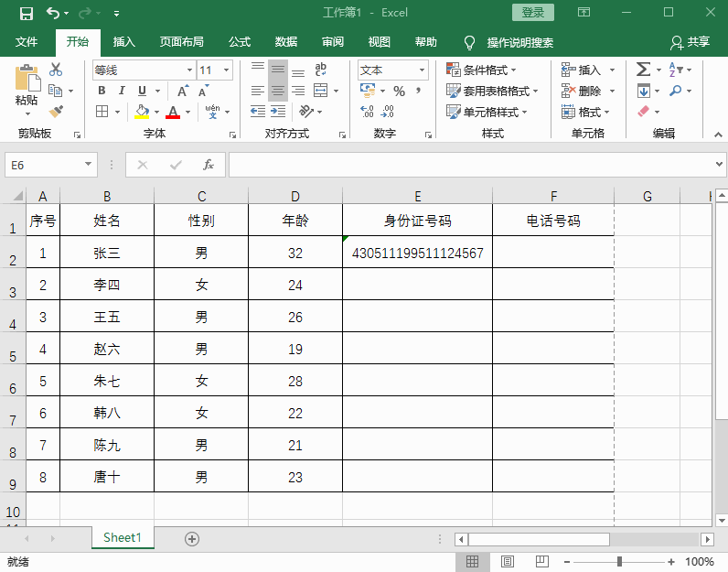
Task: Click the increase font size icon
Action: [x=183, y=91]
